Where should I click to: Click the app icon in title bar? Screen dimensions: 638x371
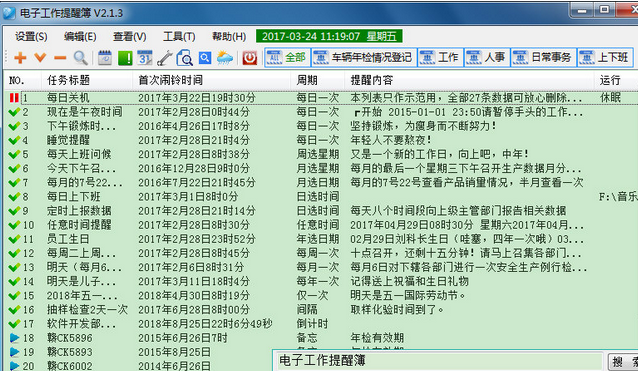point(9,13)
